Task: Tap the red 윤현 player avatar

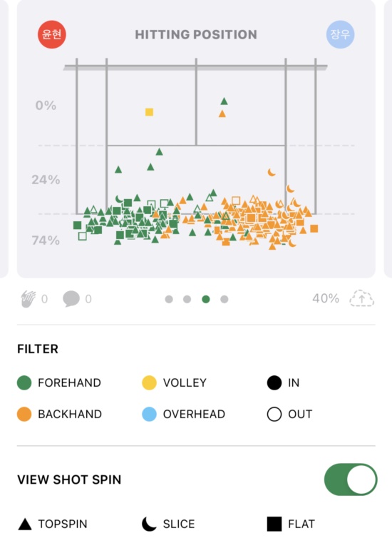Action: pyautogui.click(x=52, y=34)
